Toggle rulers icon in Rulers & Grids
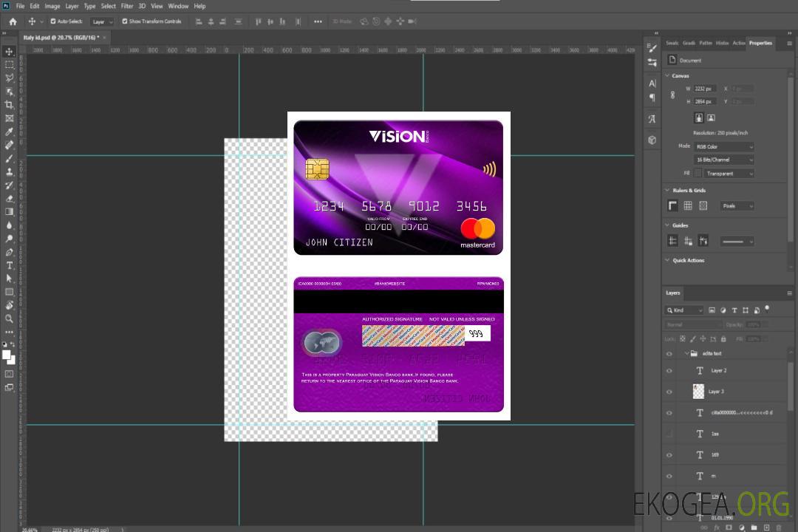The image size is (798, 532). [x=672, y=205]
